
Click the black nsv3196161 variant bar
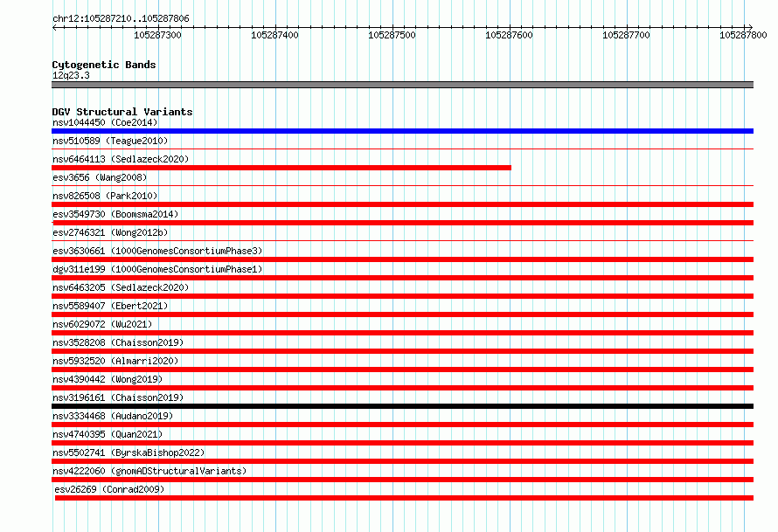pos(402,406)
